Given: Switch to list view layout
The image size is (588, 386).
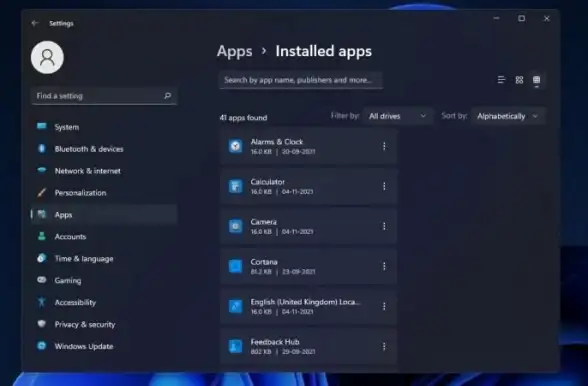Looking at the screenshot, I should coord(501,80).
